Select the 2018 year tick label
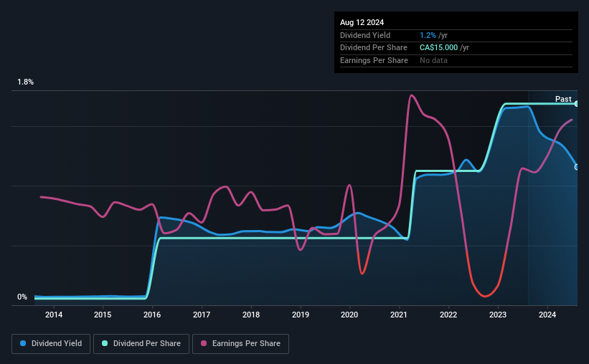Screen dimensions: 589x364 [x=251, y=315]
